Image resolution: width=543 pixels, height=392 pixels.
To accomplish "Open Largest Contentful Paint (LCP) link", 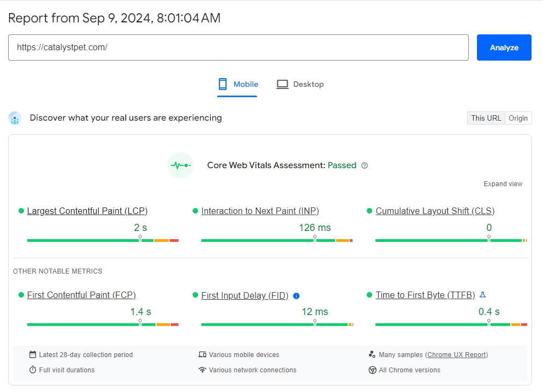I will click(x=87, y=211).
